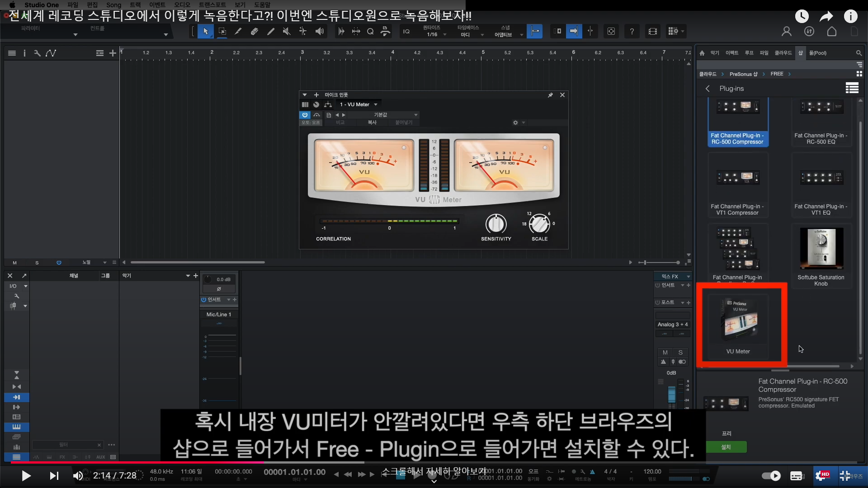Go back from the Plug-ins page
Screen dimensions: 868x488
point(708,89)
